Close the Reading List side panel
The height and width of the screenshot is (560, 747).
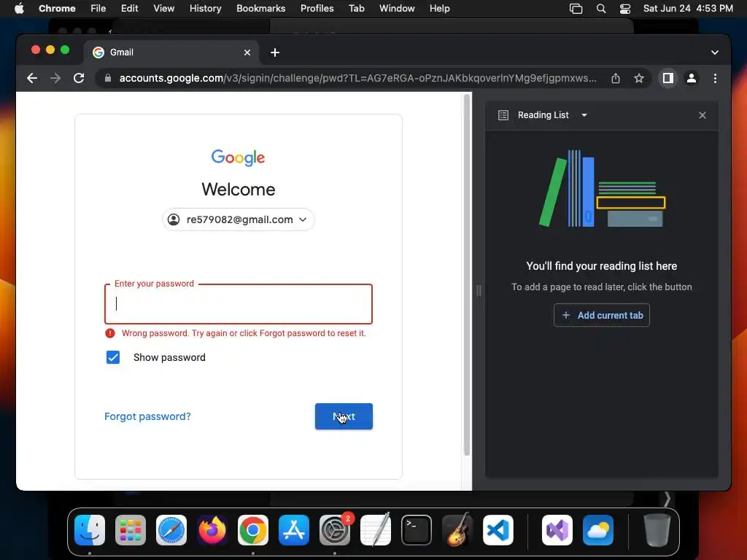coord(703,115)
